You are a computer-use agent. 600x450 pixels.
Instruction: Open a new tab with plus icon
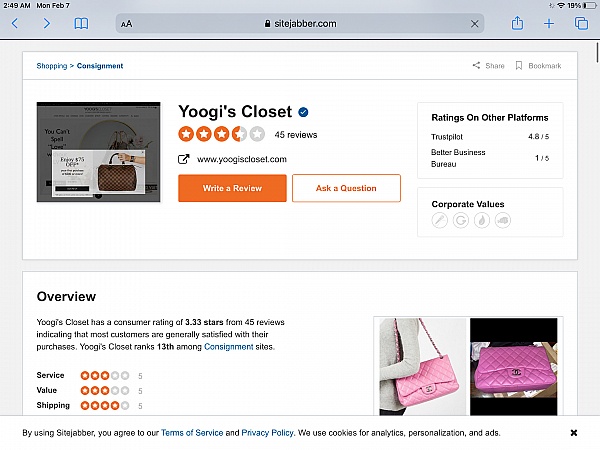548,23
